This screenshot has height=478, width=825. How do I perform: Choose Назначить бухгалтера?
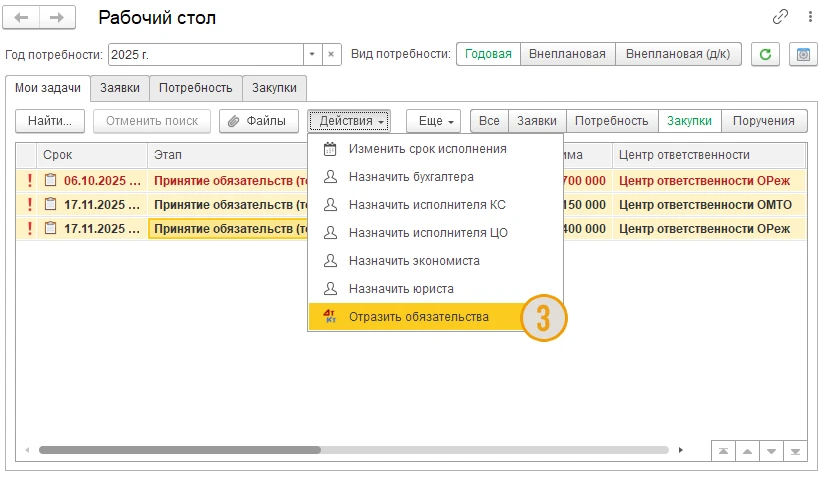click(x=435, y=177)
